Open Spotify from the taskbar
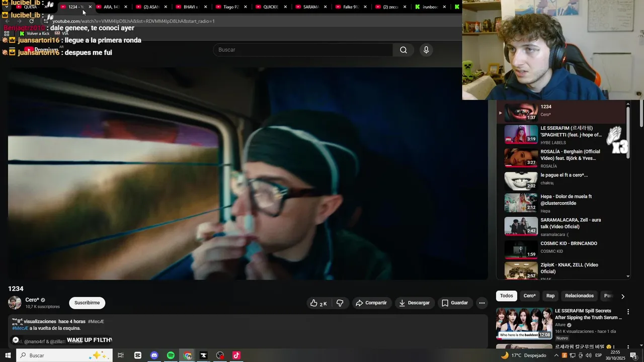The height and width of the screenshot is (362, 644). (171, 355)
